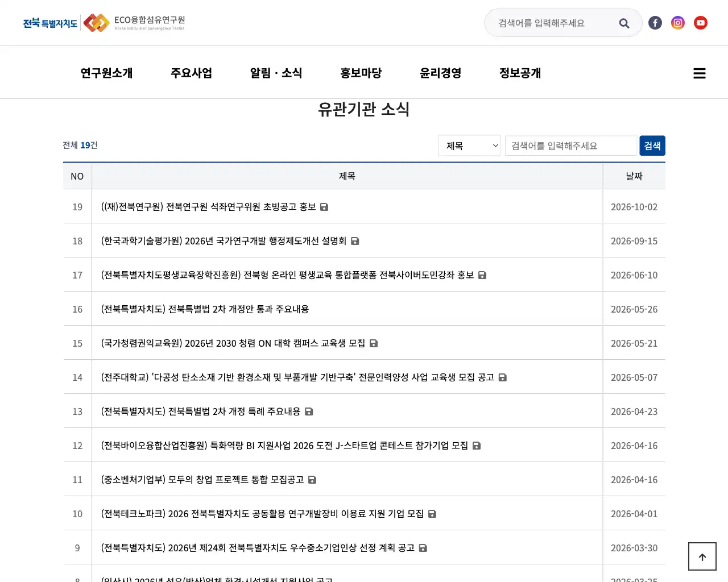The width and height of the screenshot is (728, 582).
Task: Click attachment icon on post 9 row
Action: coord(423,548)
